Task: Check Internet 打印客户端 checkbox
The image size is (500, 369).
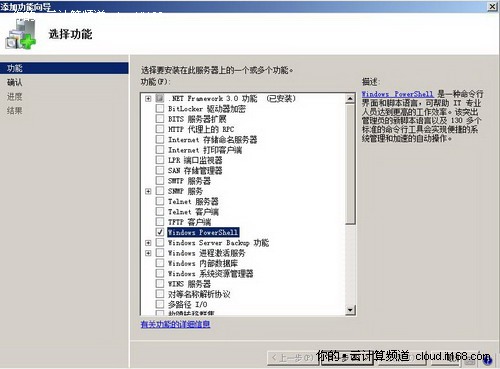Action: click(x=160, y=150)
